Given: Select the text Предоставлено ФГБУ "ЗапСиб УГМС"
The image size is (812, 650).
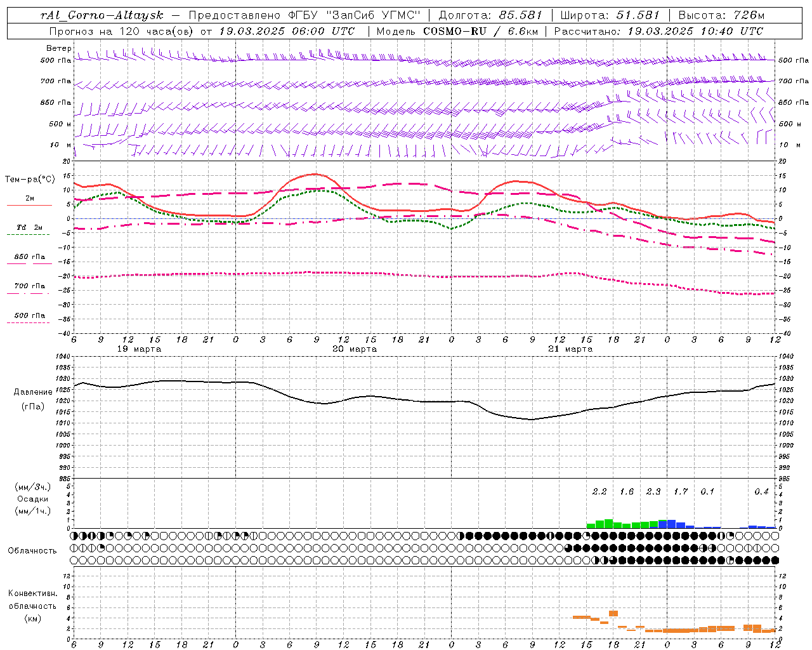Looking at the screenshot, I should [305, 15].
